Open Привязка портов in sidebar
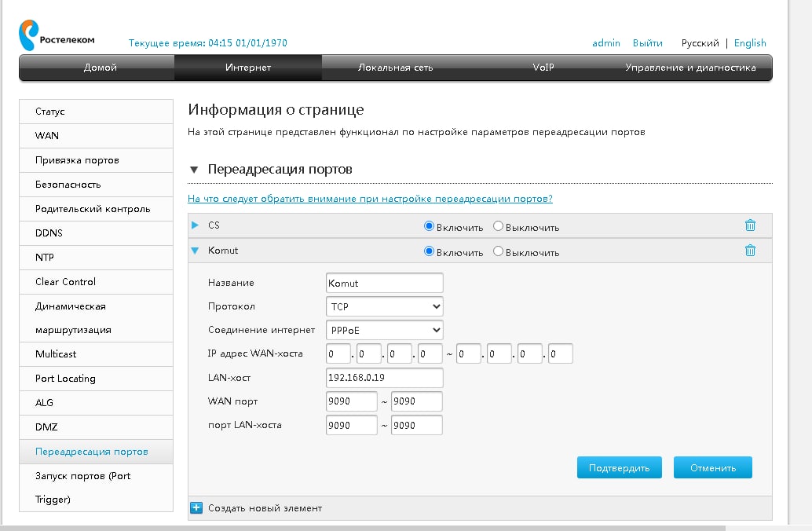 (x=97, y=160)
